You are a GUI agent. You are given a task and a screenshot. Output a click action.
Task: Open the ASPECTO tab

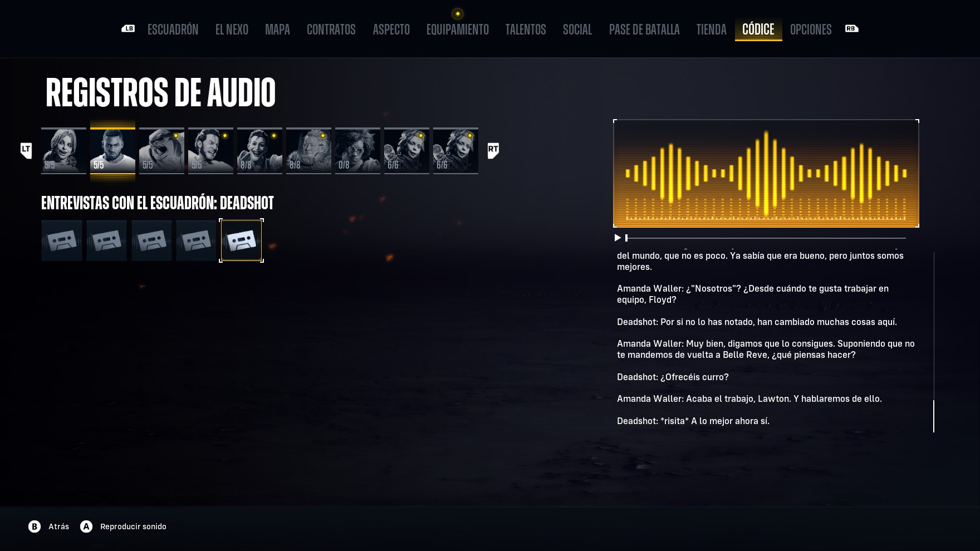tap(391, 29)
